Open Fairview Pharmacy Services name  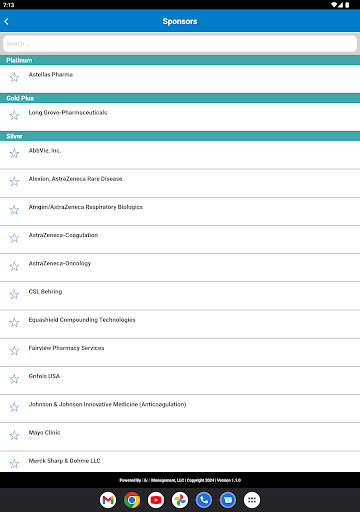(66, 348)
